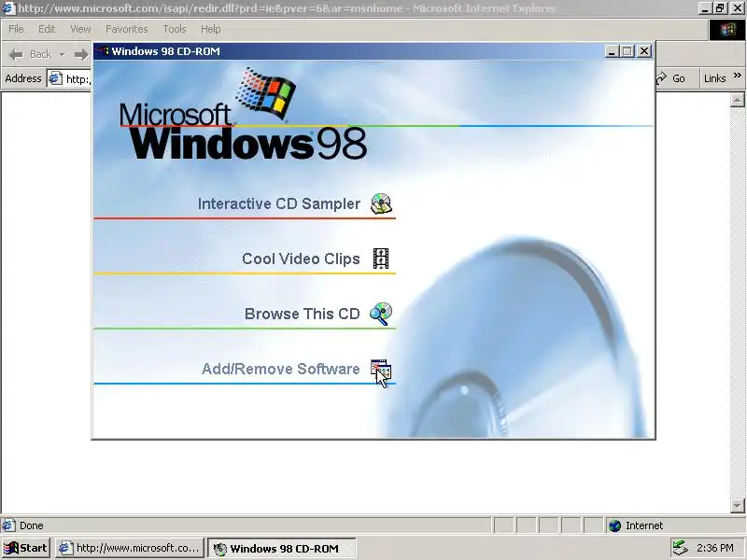
Task: Click the Windows 98 CD-ROM taskbar button
Action: pyautogui.click(x=282, y=548)
